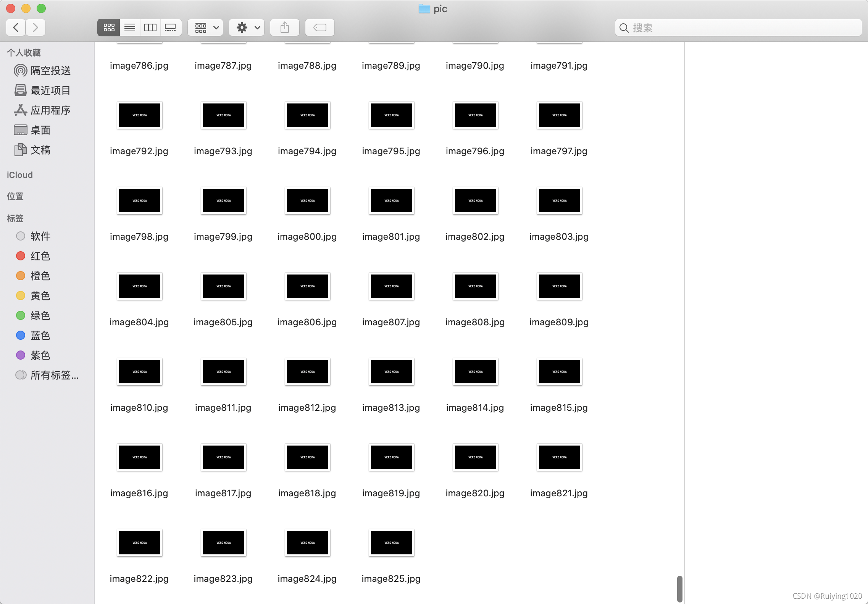This screenshot has height=604, width=868.
Task: Select image797.jpg thumbnail
Action: pyautogui.click(x=560, y=115)
